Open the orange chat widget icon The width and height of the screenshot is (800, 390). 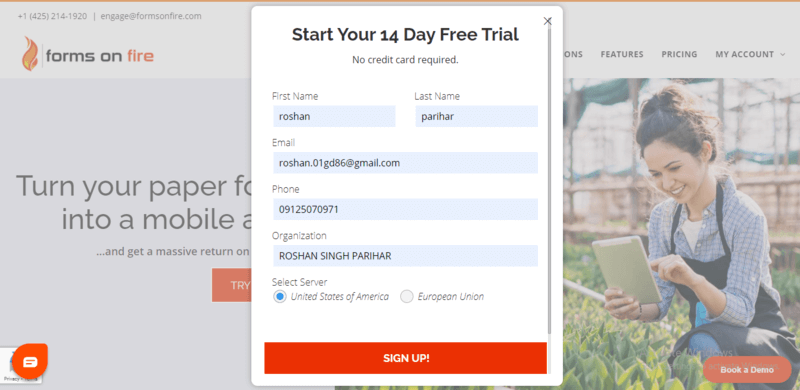(x=30, y=362)
